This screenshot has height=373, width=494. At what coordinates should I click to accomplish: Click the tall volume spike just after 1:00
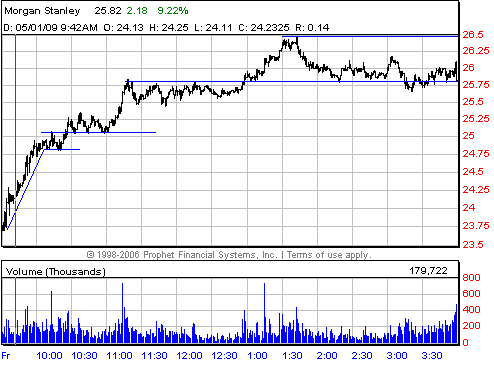point(265,313)
